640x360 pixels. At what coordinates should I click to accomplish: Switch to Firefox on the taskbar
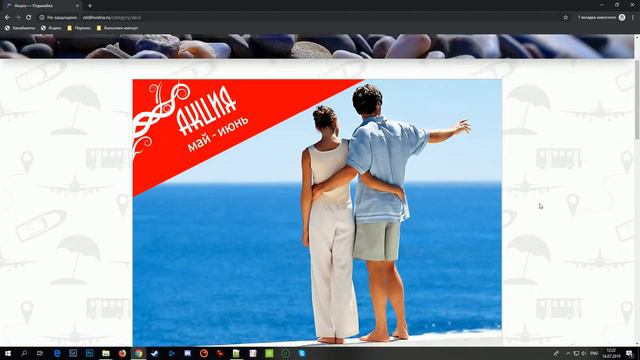tap(122, 353)
